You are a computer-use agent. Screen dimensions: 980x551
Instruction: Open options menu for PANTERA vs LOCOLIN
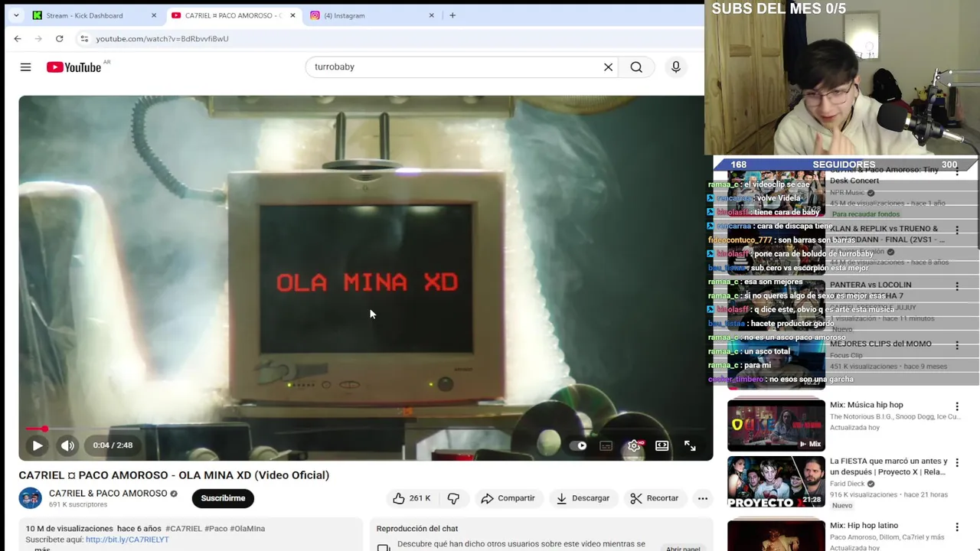[957, 286]
